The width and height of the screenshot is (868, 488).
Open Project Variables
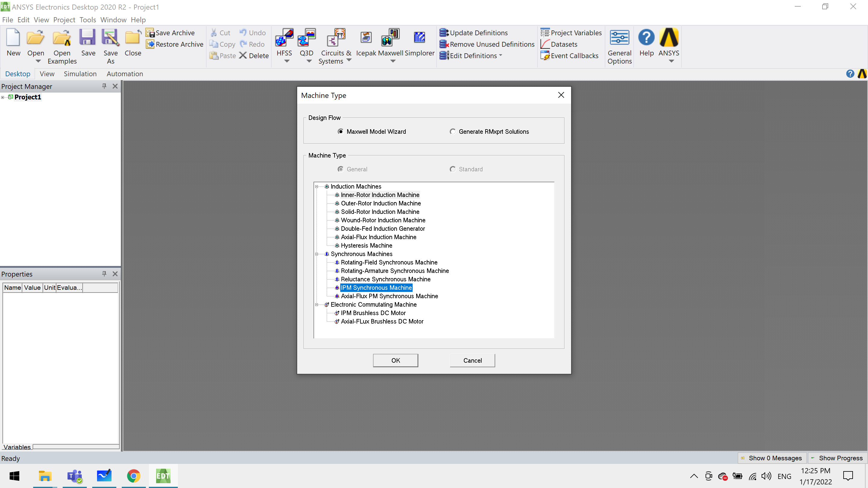click(571, 33)
